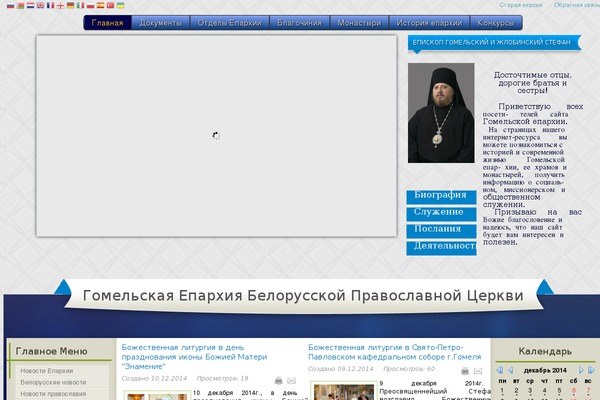This screenshot has height=400, width=600.
Task: Click the "Создано 09.12.2014" date text
Action: tap(341, 369)
